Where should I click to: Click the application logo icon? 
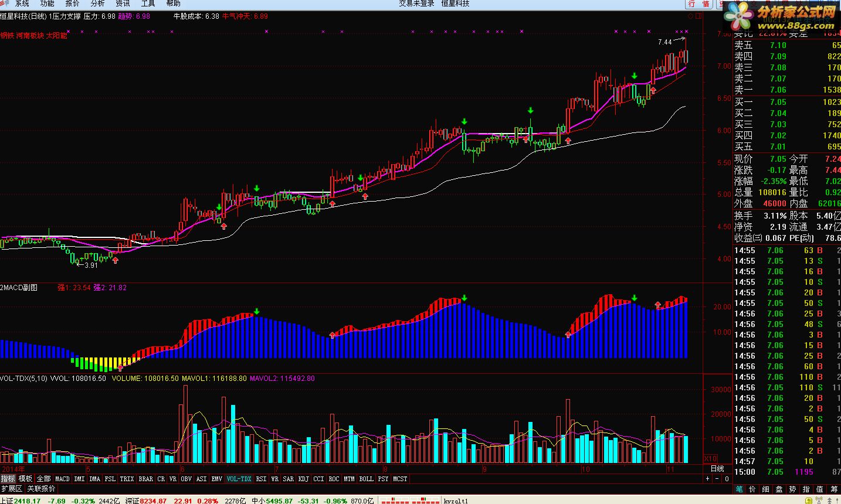(x=5, y=3)
